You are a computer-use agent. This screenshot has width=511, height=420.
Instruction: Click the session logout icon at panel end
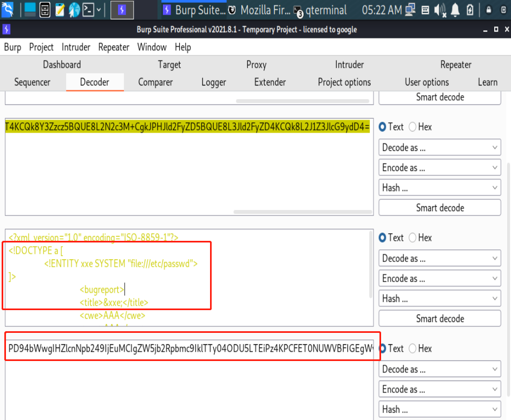pos(503,10)
